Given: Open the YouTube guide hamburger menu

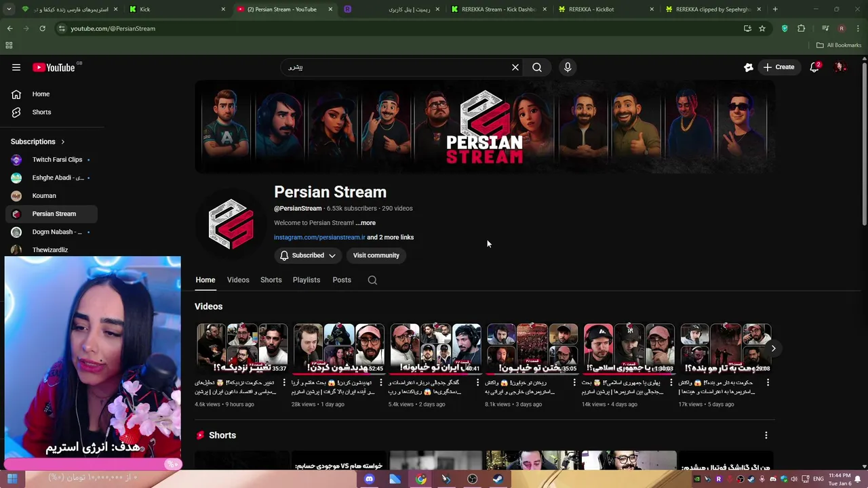Looking at the screenshot, I should pyautogui.click(x=16, y=67).
